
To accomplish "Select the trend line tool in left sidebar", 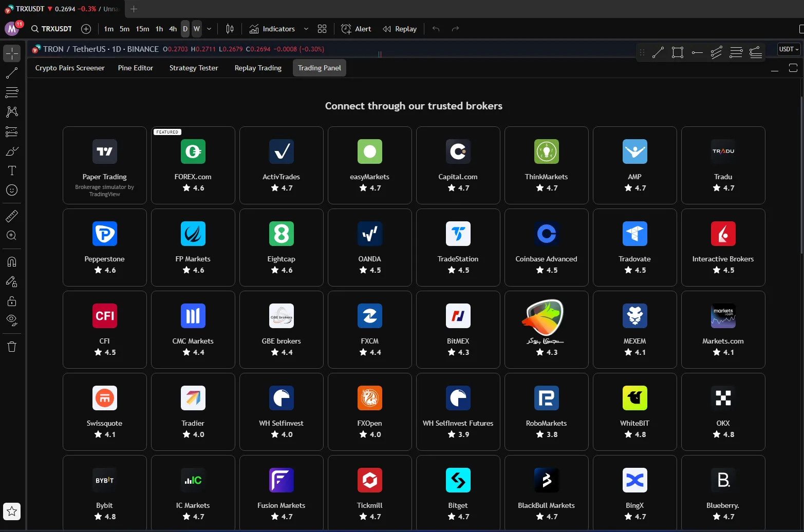I will pos(12,73).
